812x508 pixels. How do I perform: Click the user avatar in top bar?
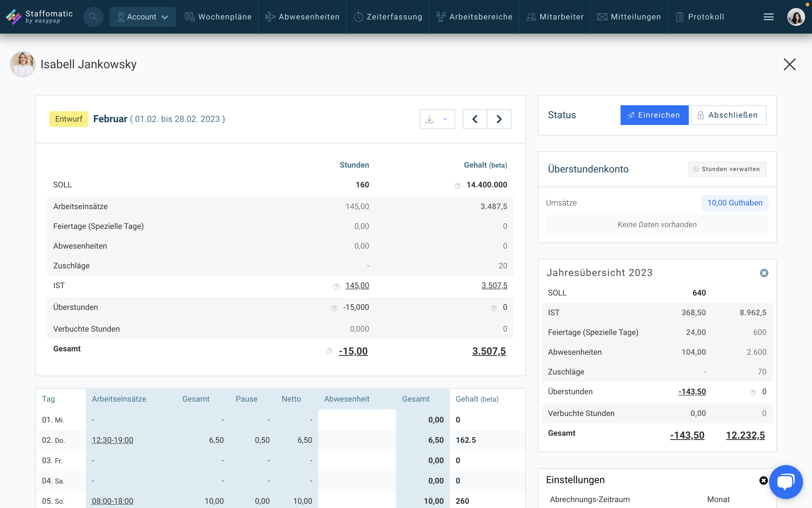click(x=796, y=17)
